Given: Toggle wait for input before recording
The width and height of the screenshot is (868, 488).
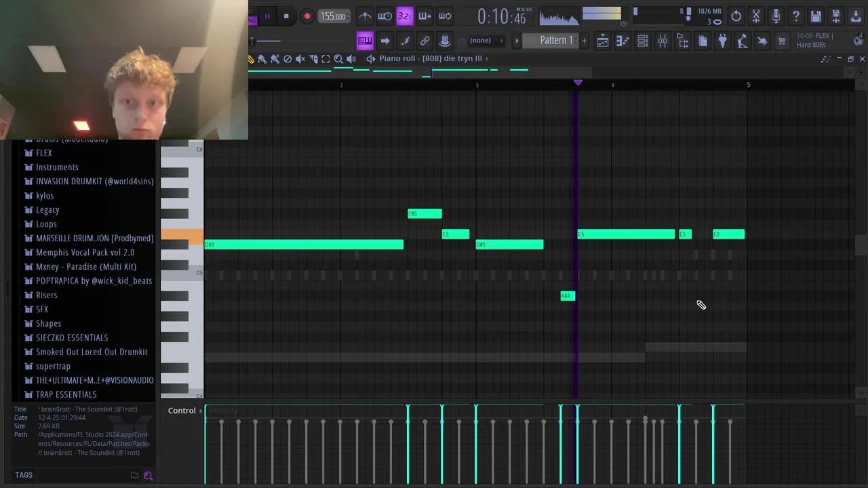Looking at the screenshot, I should pos(384,16).
